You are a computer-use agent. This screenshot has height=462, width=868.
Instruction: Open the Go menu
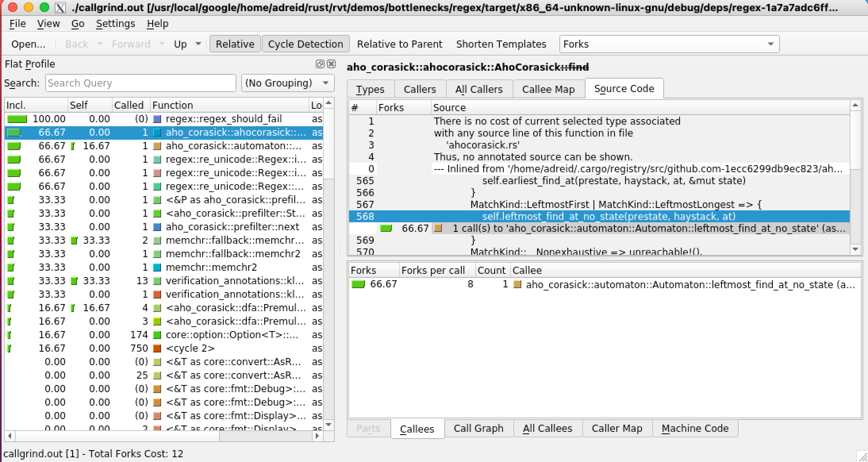pos(78,23)
